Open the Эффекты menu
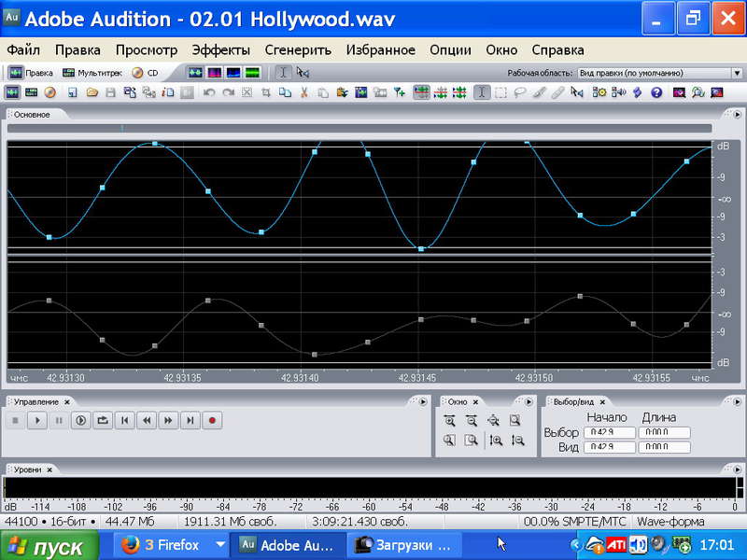The image size is (747, 560). pos(221,50)
